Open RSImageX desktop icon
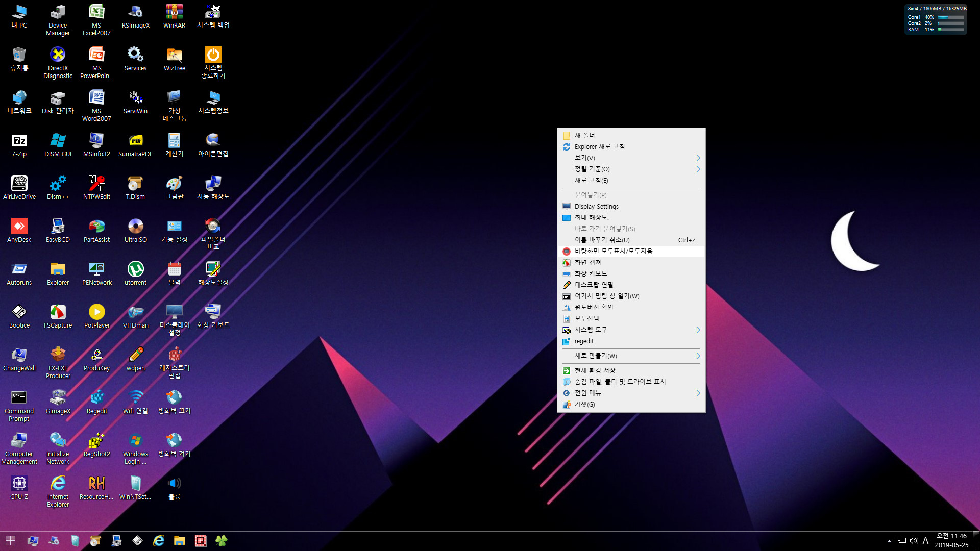 click(135, 17)
